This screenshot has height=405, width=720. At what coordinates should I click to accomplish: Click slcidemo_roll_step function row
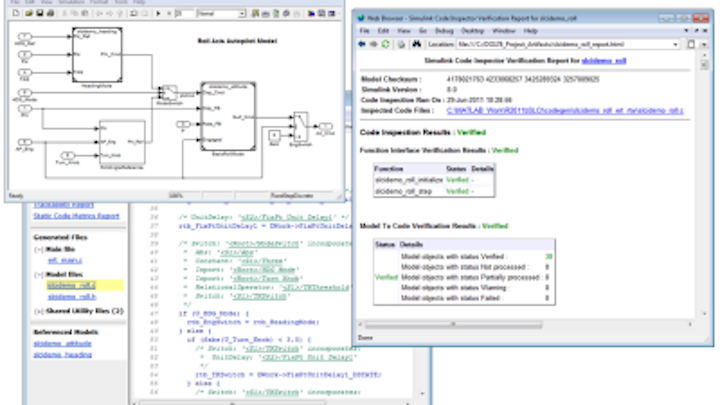(x=434, y=191)
